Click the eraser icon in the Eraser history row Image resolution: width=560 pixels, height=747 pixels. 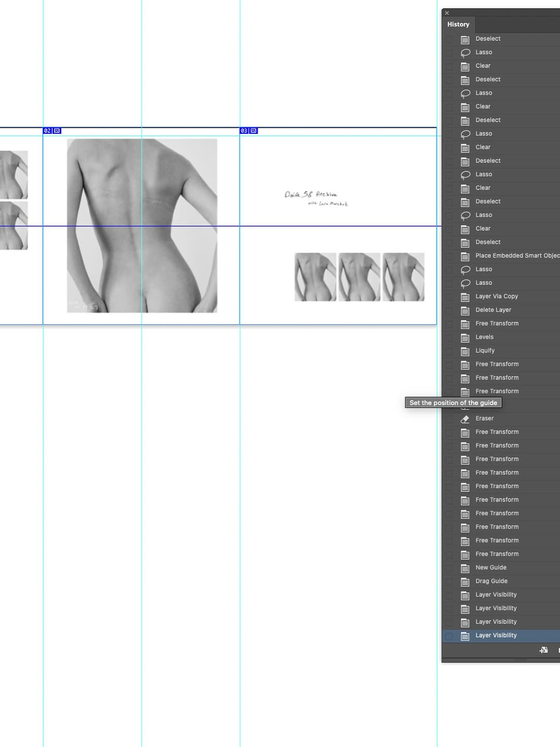(465, 419)
